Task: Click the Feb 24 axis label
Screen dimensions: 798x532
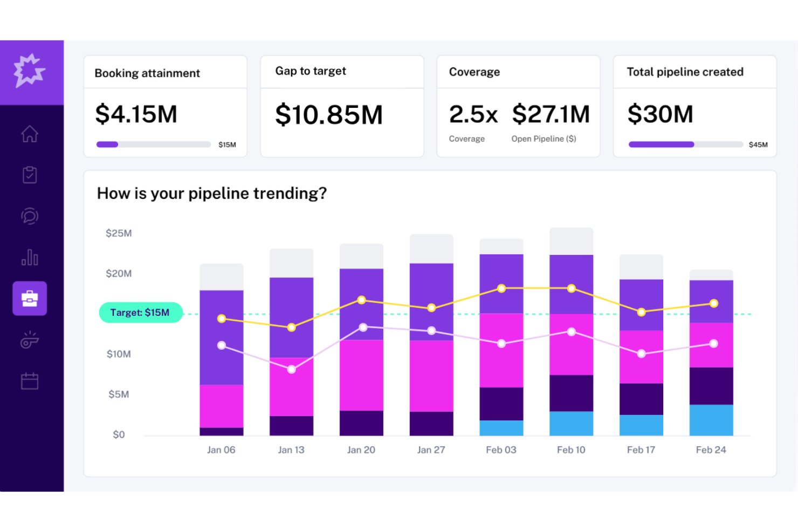Action: [x=711, y=450]
